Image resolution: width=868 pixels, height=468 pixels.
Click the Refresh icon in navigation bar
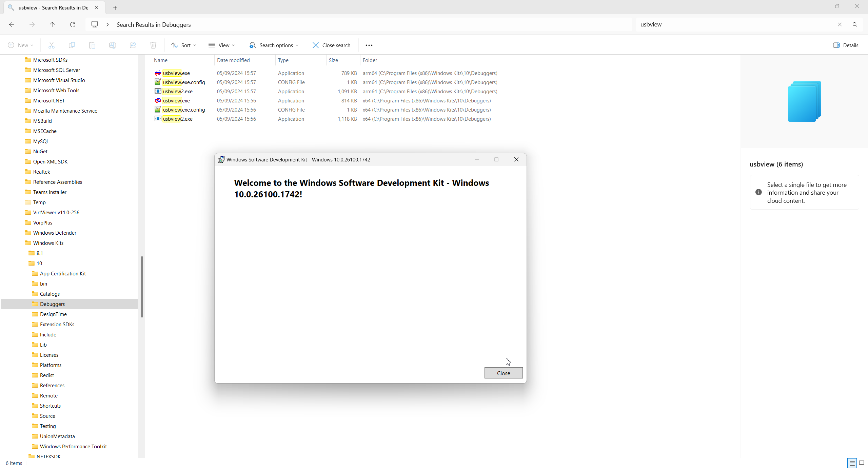click(x=73, y=24)
